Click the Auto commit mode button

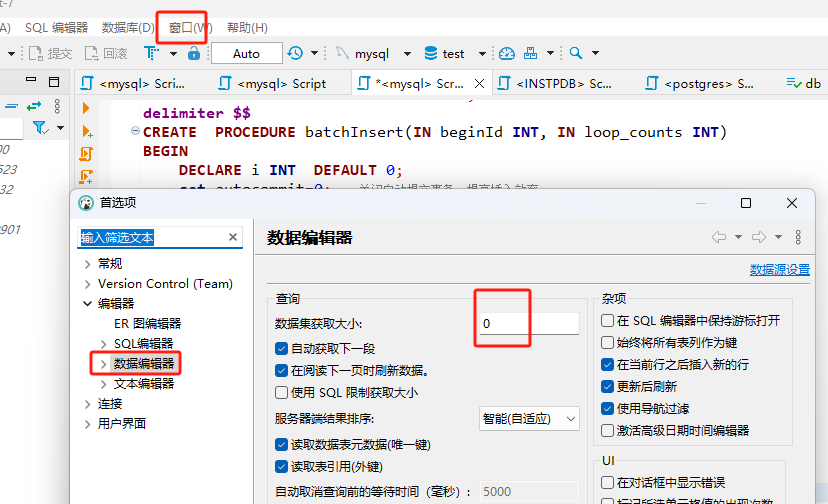tap(246, 53)
